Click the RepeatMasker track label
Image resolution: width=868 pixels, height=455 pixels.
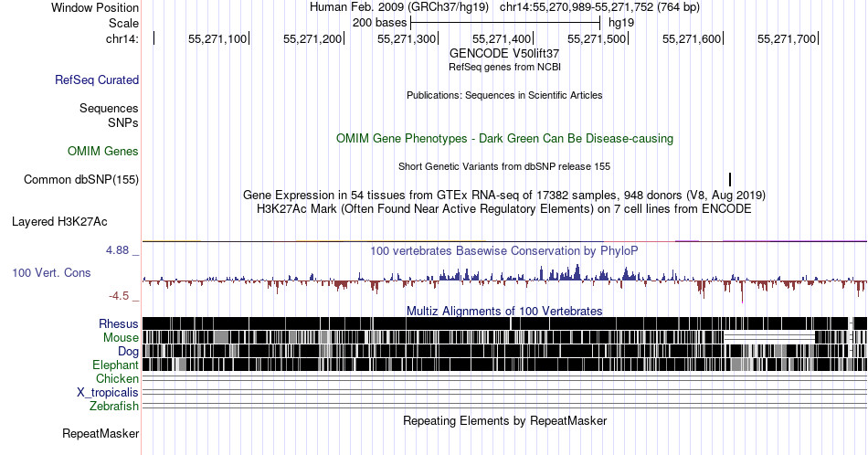pos(101,433)
